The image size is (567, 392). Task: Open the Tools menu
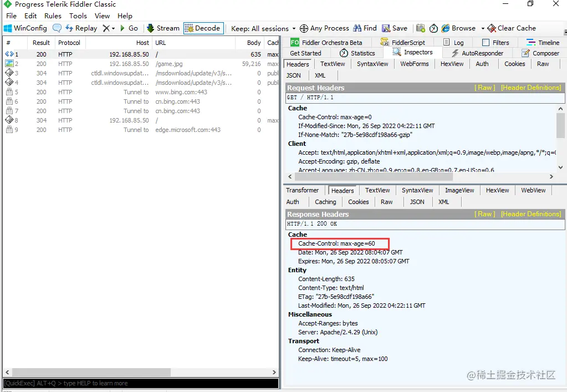click(78, 16)
